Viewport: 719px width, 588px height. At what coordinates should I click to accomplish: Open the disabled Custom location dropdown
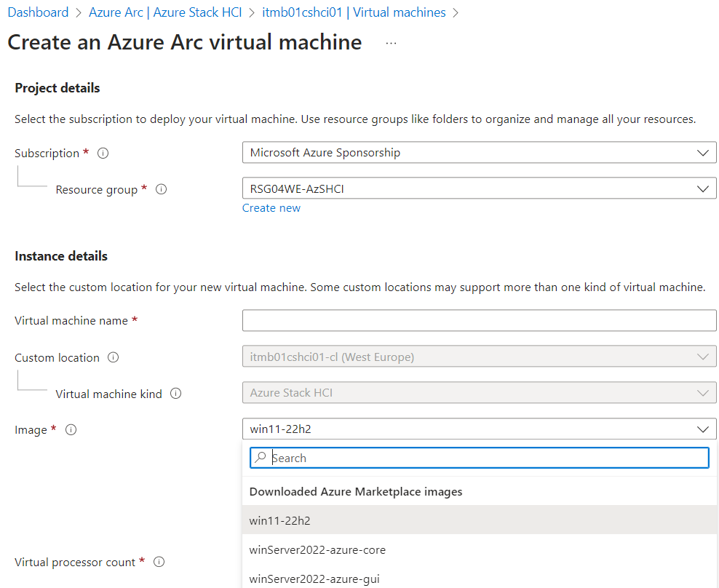tap(479, 357)
